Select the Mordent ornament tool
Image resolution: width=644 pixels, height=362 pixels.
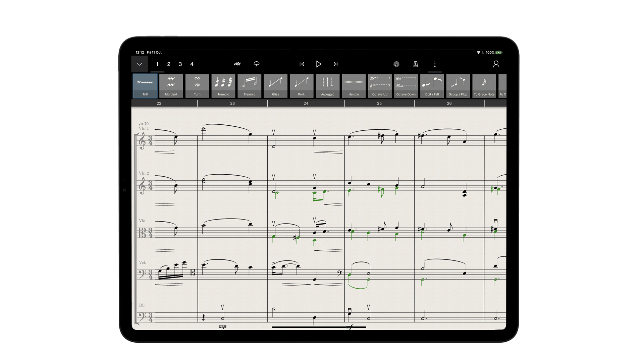coord(171,86)
